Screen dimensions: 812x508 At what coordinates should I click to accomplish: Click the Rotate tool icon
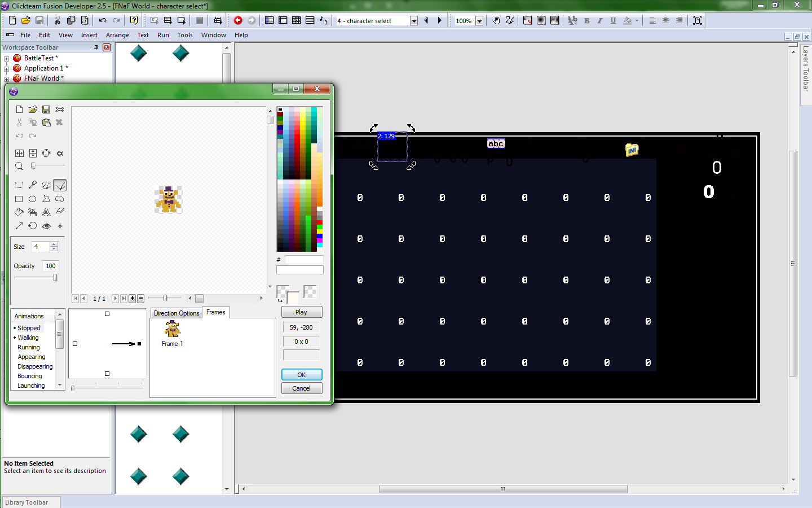tap(33, 226)
